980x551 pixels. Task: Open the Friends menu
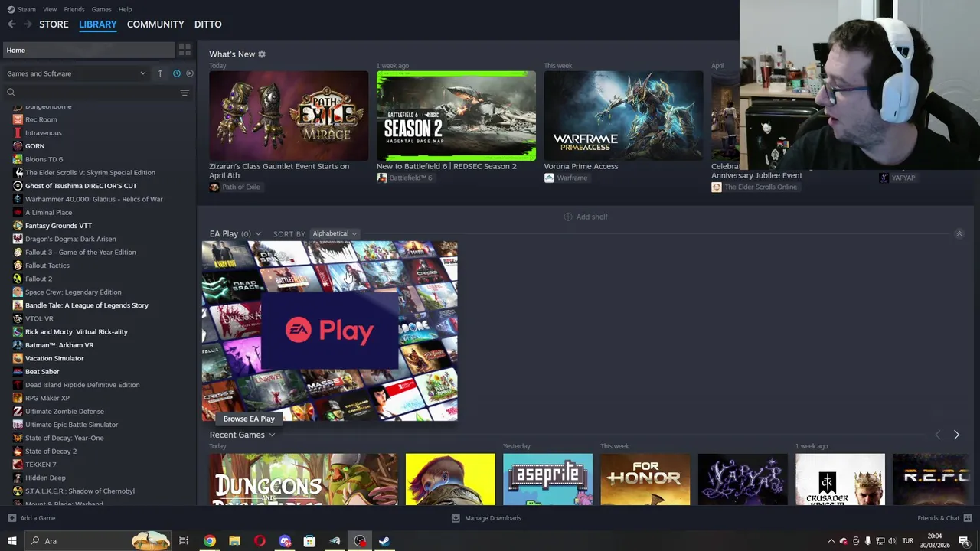click(x=74, y=9)
